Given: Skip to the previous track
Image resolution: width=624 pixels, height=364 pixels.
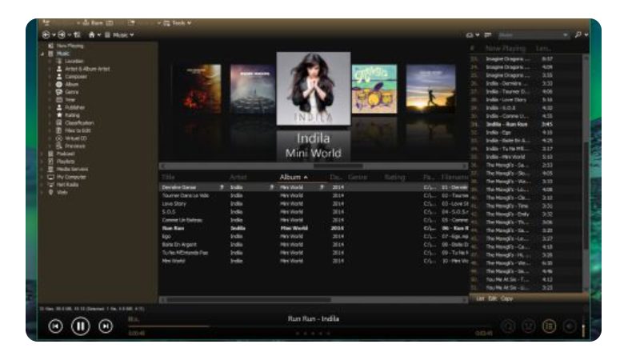Looking at the screenshot, I should click(55, 326).
